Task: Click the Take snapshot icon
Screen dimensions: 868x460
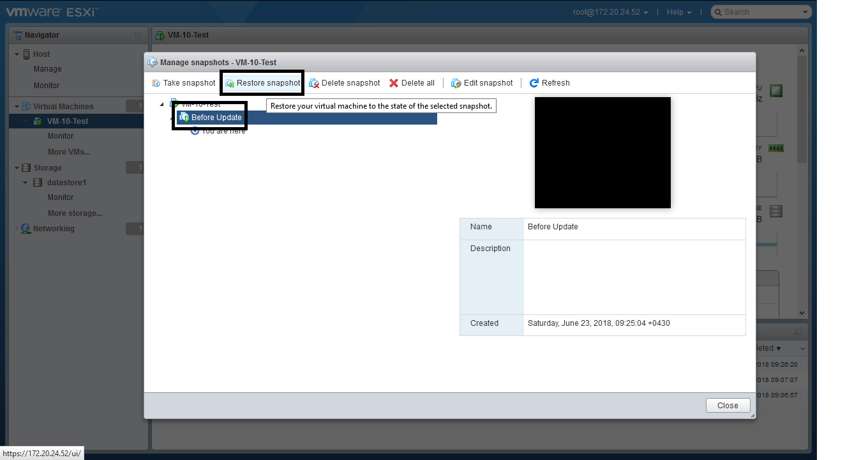Action: [156, 83]
